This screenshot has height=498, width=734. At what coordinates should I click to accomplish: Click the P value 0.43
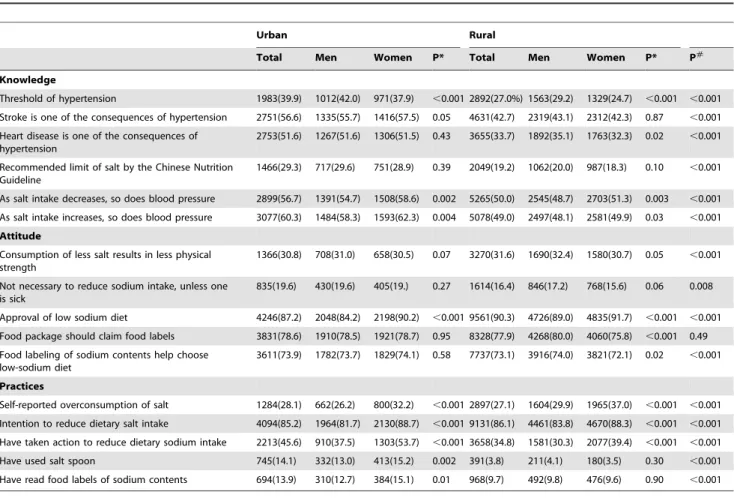[x=441, y=136]
